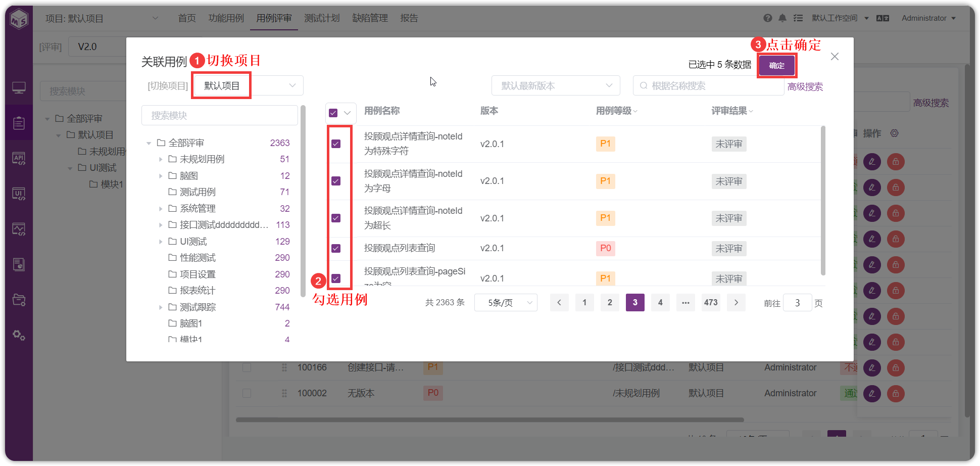Uncheck the case 投顾观点详情查询-noteId为超长
Viewport: 980px width, 466px height.
click(x=336, y=218)
